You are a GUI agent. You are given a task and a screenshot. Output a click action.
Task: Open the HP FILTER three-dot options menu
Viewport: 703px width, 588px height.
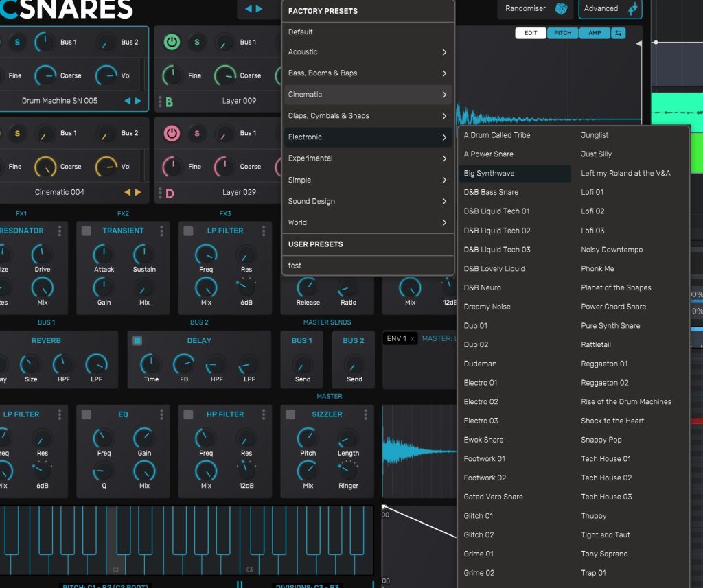click(x=264, y=414)
